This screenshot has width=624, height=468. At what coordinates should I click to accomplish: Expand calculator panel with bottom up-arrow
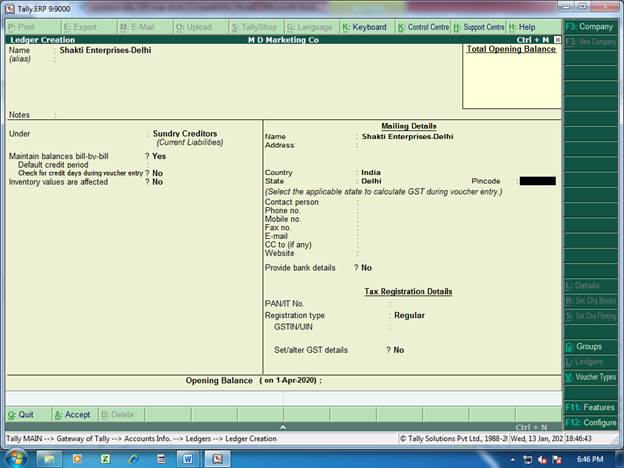click(x=283, y=427)
